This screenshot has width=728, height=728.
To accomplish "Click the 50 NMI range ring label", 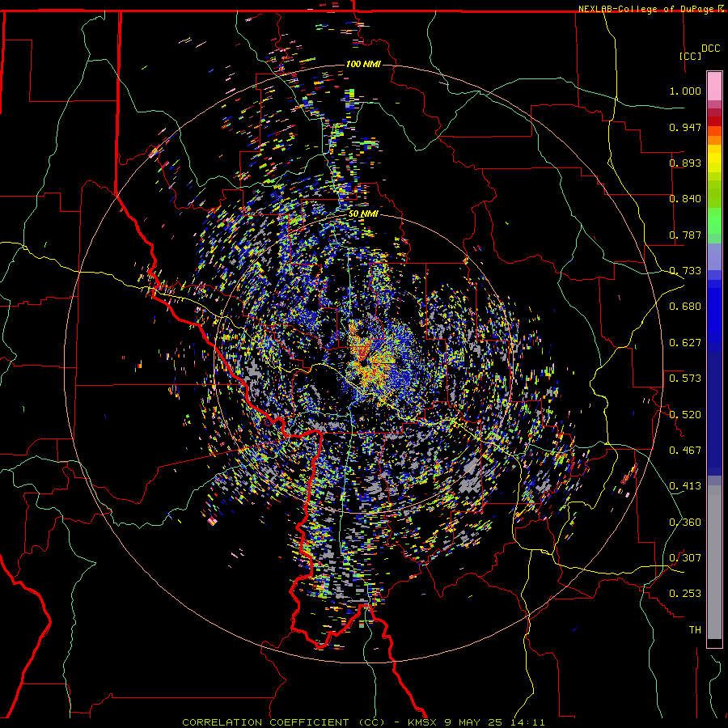I will (363, 214).
